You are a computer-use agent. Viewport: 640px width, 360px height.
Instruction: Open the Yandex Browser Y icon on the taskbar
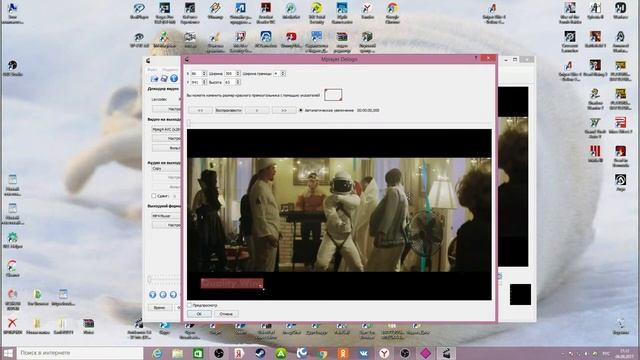point(384,353)
